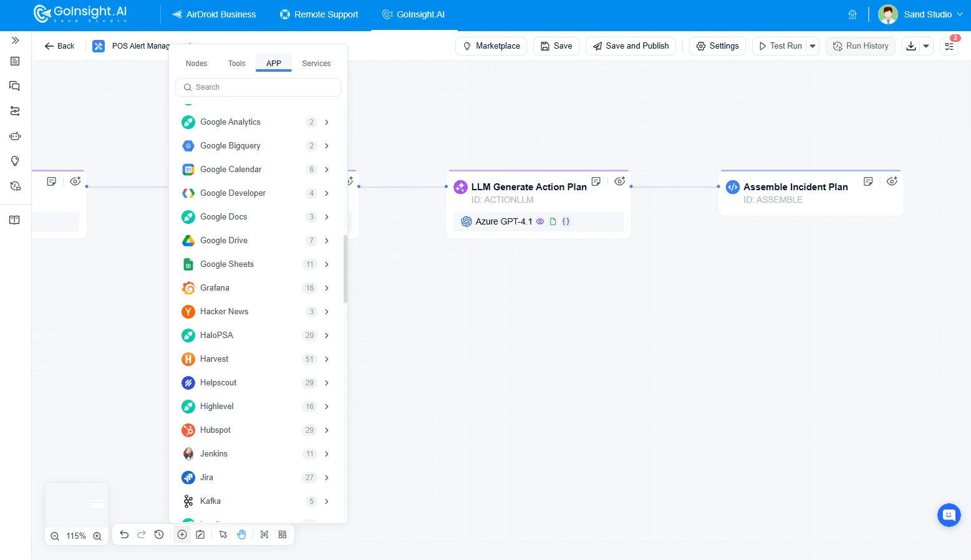This screenshot has height=560, width=971.
Task: Toggle the purple eye beside Azure GPT-4.1
Action: 540,221
